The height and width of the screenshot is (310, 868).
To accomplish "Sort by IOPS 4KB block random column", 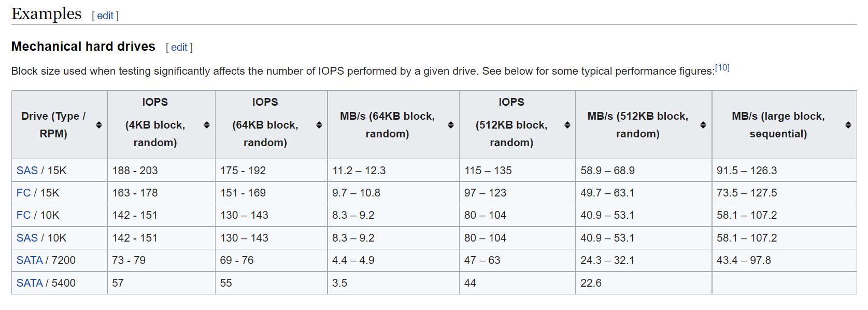I will point(206,125).
